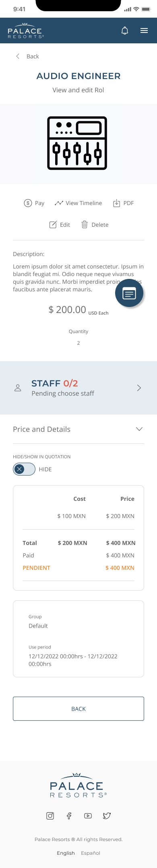The image size is (157, 868).
Task: Expand the Staff 0/2 chevron
Action: point(139,388)
